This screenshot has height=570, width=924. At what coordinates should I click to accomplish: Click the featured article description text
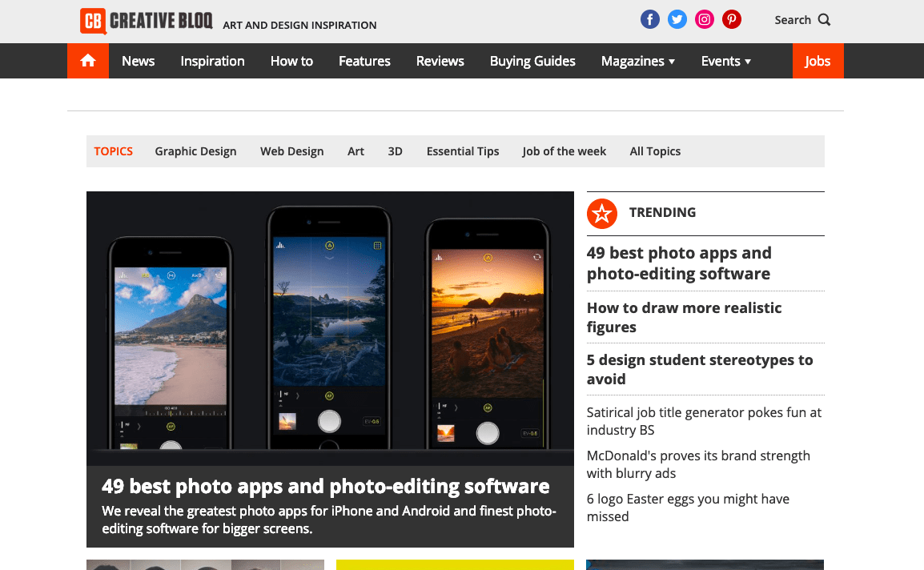pos(329,520)
